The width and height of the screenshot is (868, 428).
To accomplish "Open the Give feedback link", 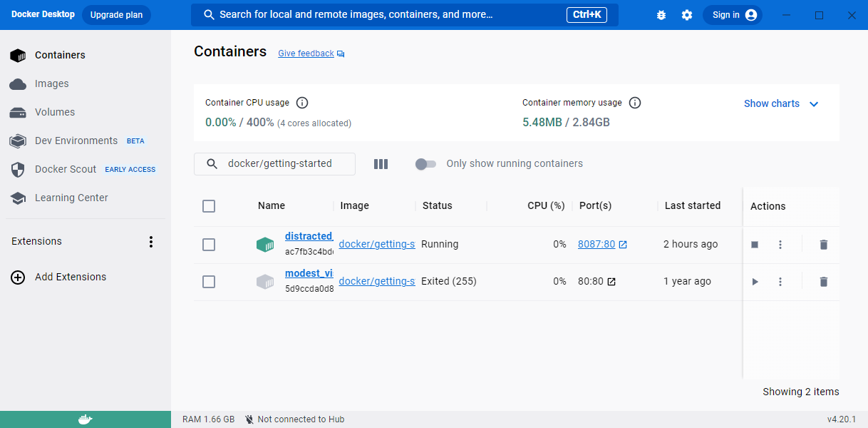I will tap(306, 53).
